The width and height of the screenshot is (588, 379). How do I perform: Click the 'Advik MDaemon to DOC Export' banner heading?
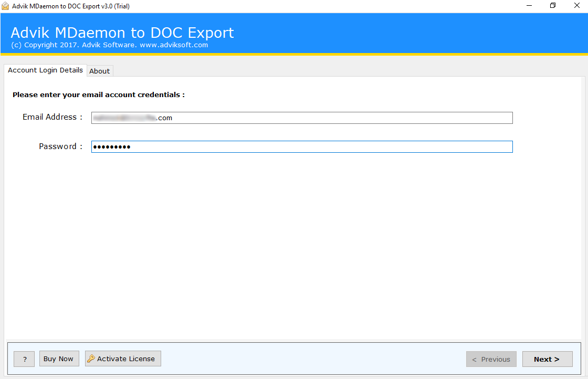[x=122, y=33]
